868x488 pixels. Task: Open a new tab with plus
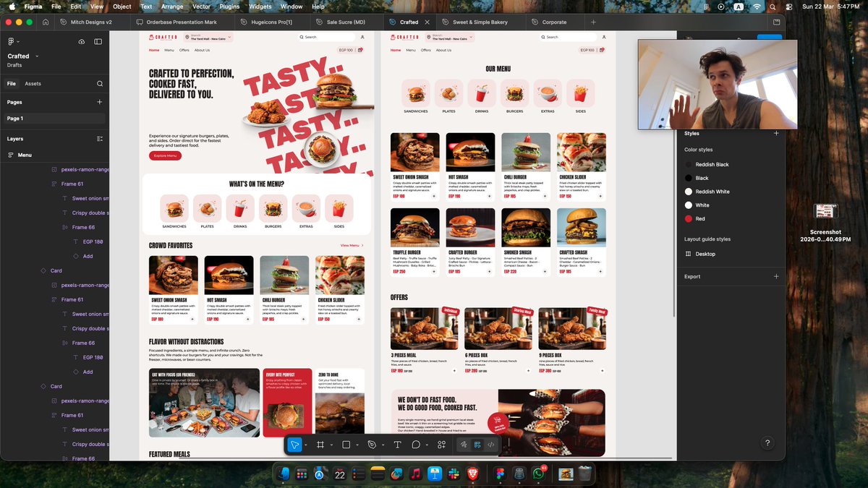pyautogui.click(x=593, y=22)
